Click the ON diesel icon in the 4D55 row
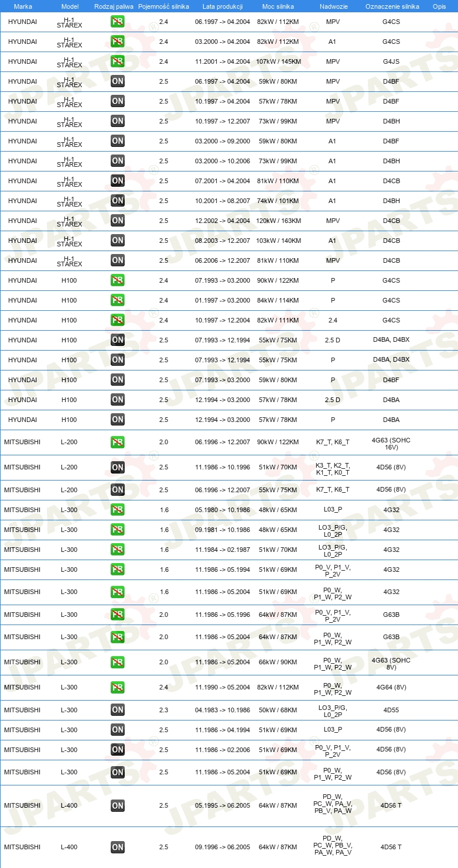This screenshot has height=868, width=458. coord(118,710)
